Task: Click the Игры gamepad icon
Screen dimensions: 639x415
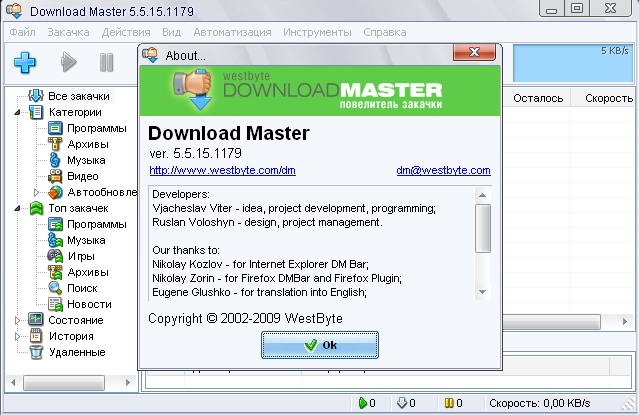Action: click(x=55, y=256)
